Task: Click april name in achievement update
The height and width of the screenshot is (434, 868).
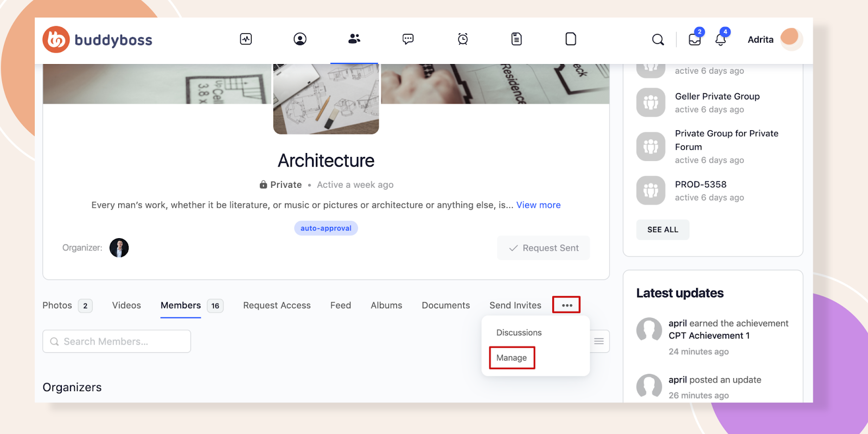Action: pyautogui.click(x=678, y=323)
